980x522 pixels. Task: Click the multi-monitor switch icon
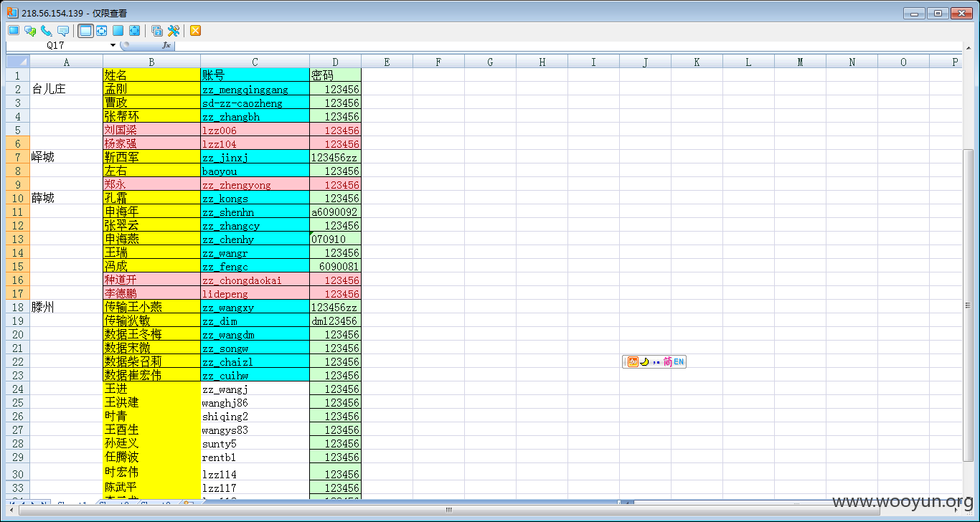pos(156,30)
